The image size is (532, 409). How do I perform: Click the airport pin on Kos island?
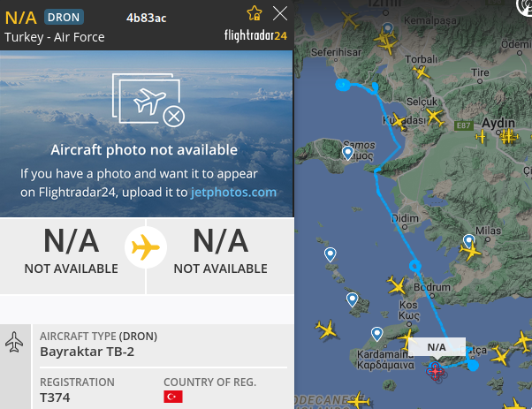pyautogui.click(x=376, y=334)
